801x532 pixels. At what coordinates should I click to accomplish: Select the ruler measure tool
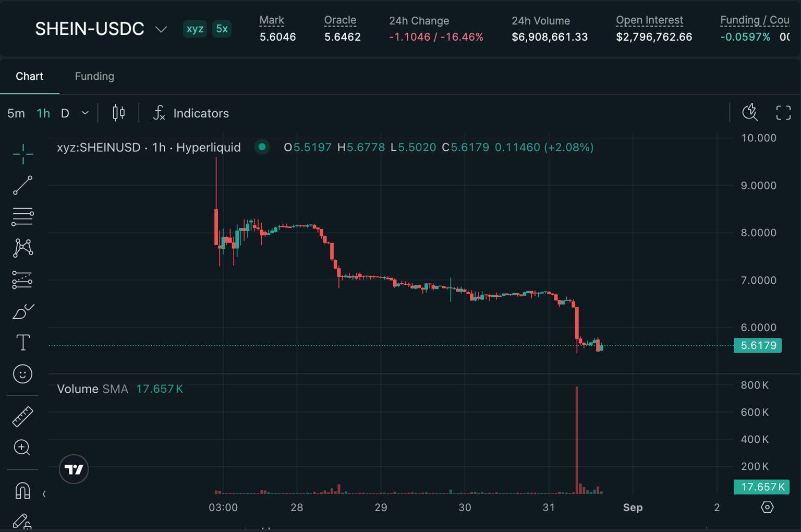click(22, 417)
